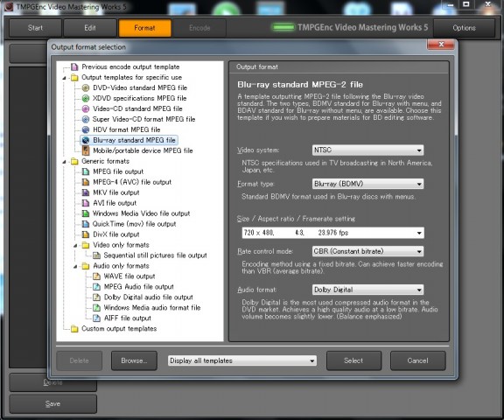Viewport: 504px width, 420px height.
Task: Click the Previous encode output template icon
Action: pos(74,66)
